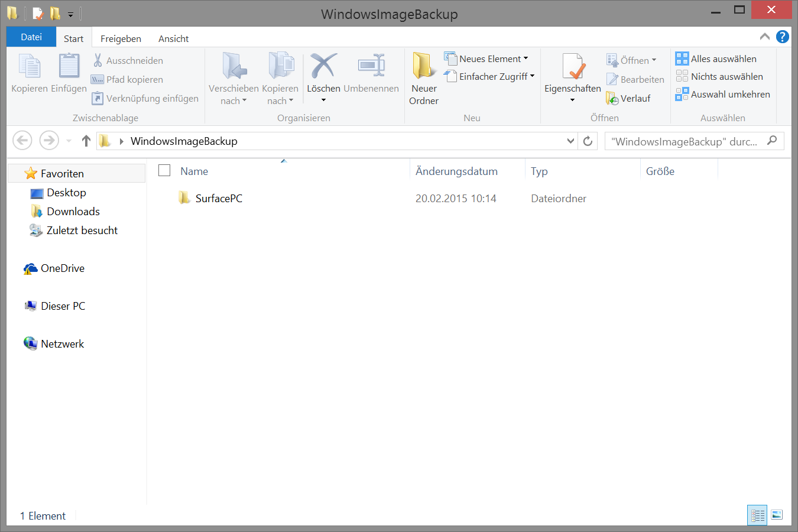Create a new folder with Neuer Ordner

pos(424,79)
